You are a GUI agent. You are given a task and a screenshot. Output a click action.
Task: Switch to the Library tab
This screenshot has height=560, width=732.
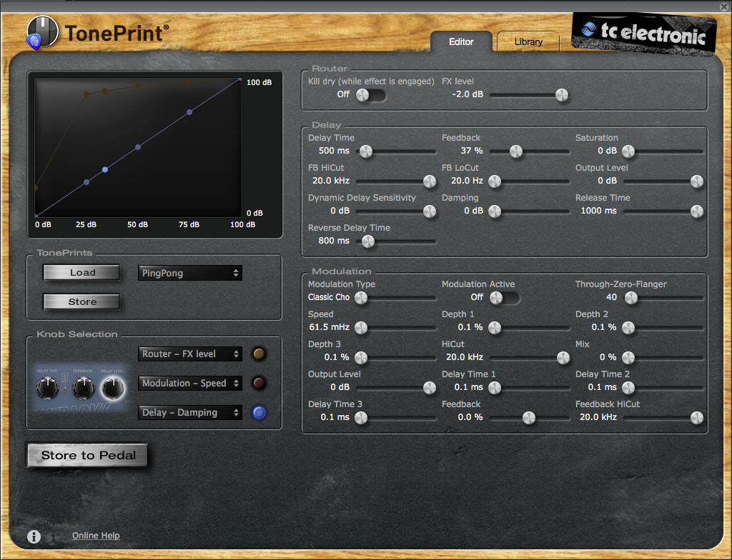point(527,41)
